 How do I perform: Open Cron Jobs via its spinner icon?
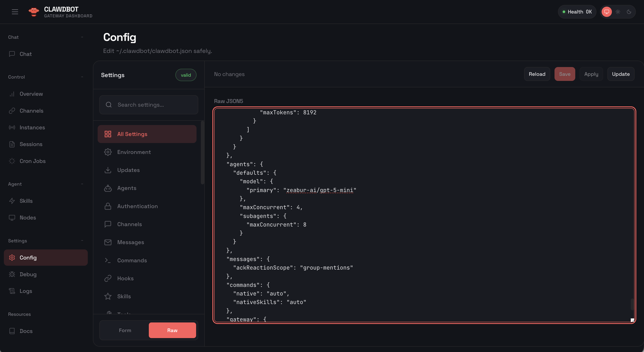tap(12, 161)
